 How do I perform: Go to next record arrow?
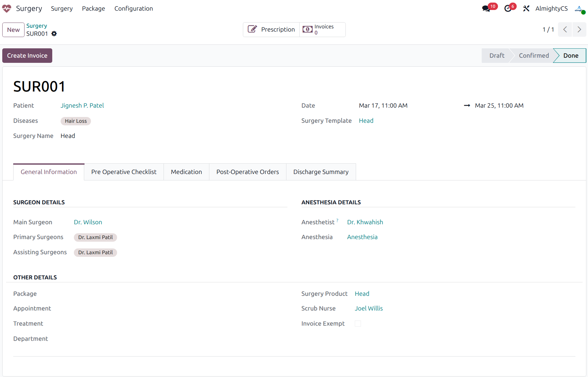coord(579,30)
